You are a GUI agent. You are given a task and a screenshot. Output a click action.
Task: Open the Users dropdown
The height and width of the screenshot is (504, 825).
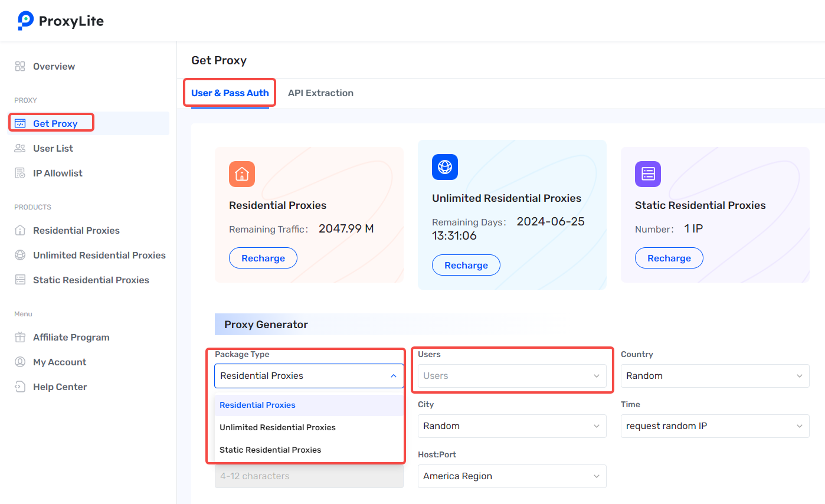(x=512, y=375)
